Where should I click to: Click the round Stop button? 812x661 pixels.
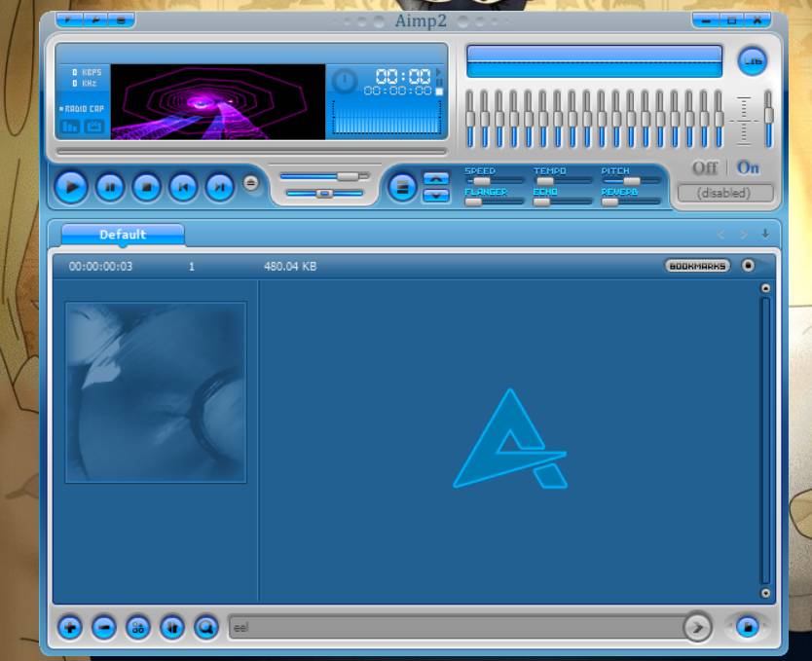(x=147, y=186)
